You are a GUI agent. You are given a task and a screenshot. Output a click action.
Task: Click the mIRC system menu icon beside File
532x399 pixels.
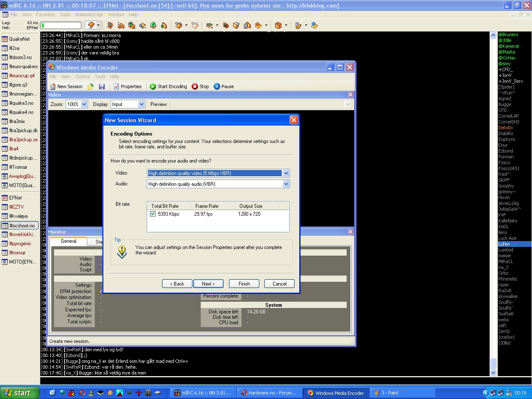(x=5, y=15)
